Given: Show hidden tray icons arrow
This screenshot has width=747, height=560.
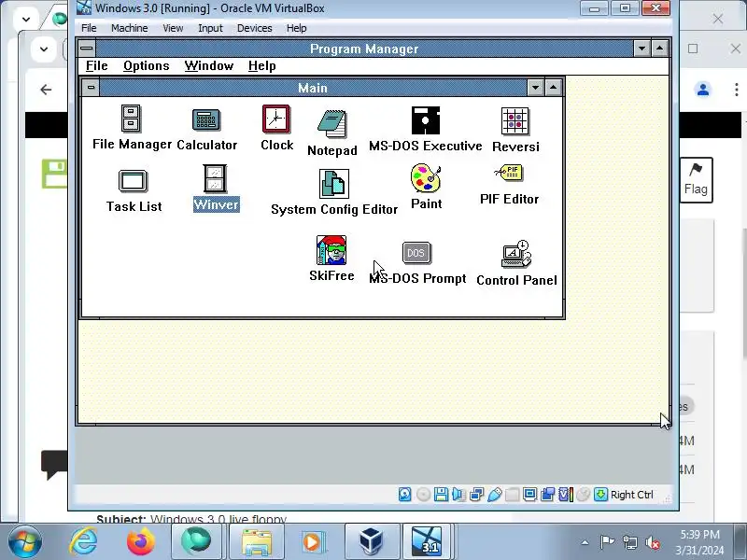Looking at the screenshot, I should click(585, 542).
